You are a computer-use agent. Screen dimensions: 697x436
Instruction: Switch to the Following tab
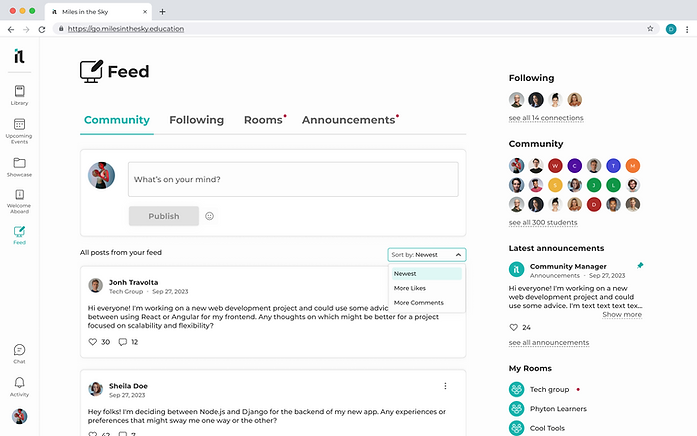(x=196, y=120)
